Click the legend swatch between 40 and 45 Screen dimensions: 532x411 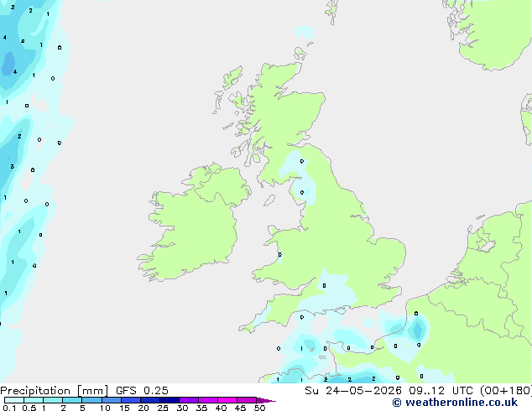[x=227, y=400]
